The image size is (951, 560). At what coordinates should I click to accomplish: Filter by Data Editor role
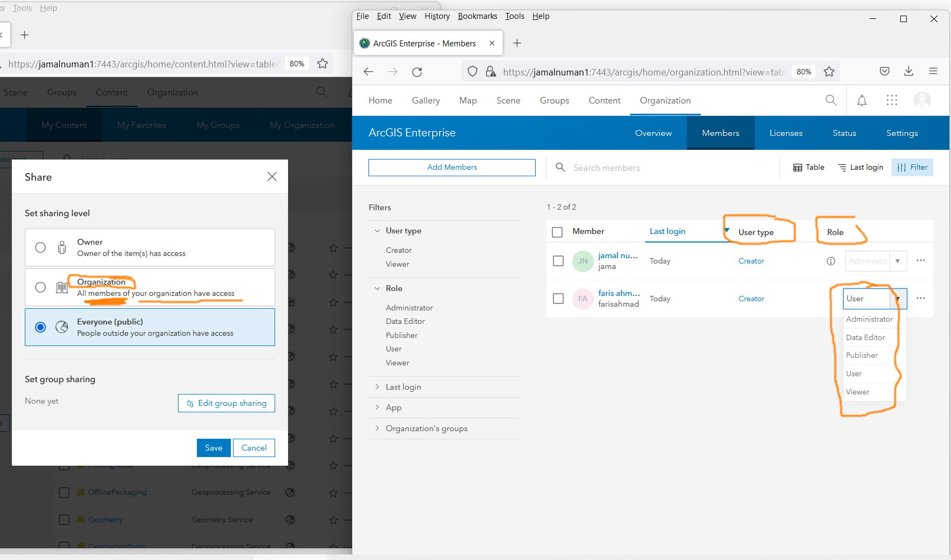pos(405,321)
